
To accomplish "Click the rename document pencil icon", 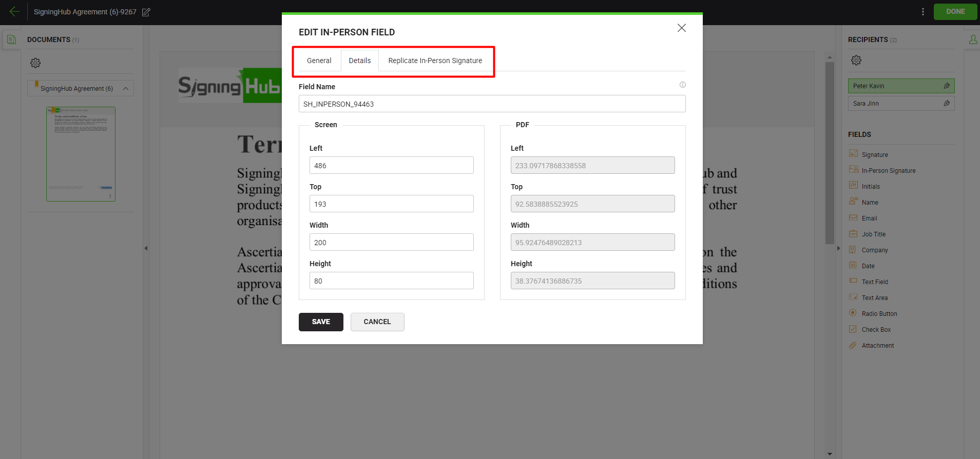I will [146, 12].
